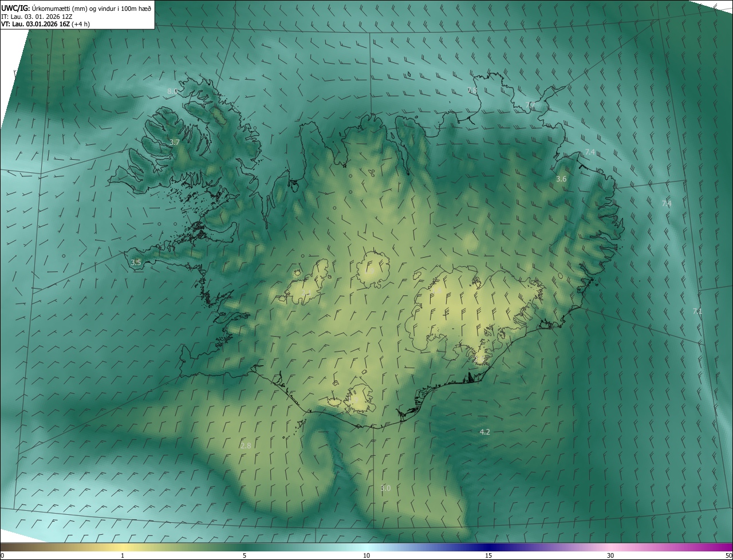Click the 10 tick on the colour scale
733x560 pixels.
(x=366, y=556)
